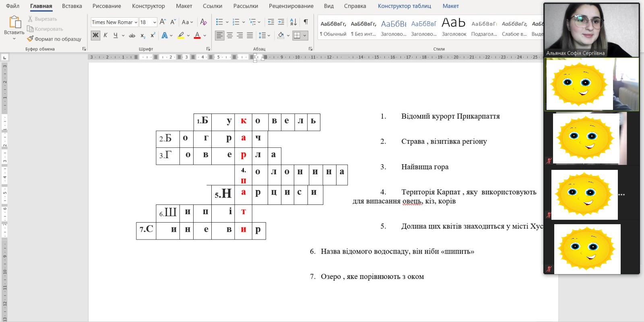Click the crossword cell labeled 1.Б
The width and height of the screenshot is (644, 322).
[x=202, y=122]
